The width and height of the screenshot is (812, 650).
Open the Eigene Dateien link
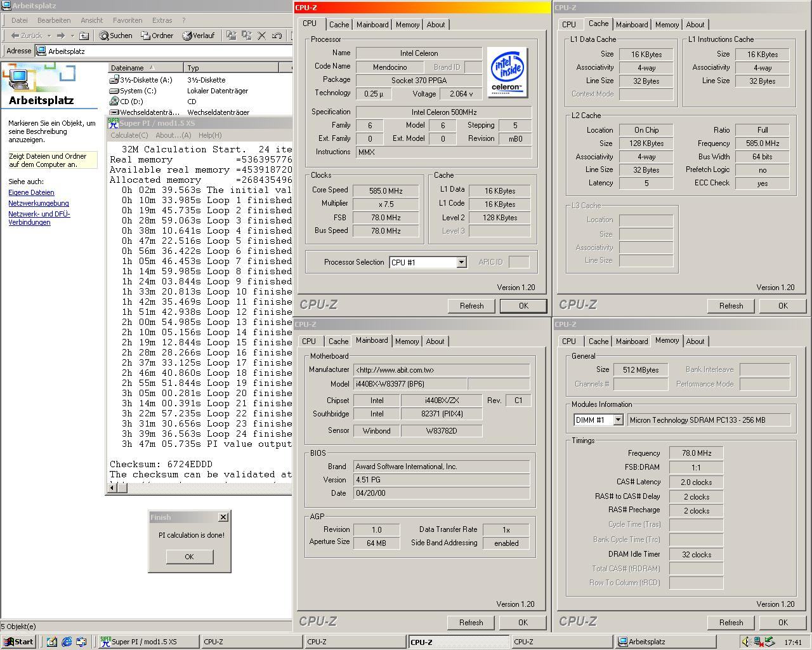31,192
